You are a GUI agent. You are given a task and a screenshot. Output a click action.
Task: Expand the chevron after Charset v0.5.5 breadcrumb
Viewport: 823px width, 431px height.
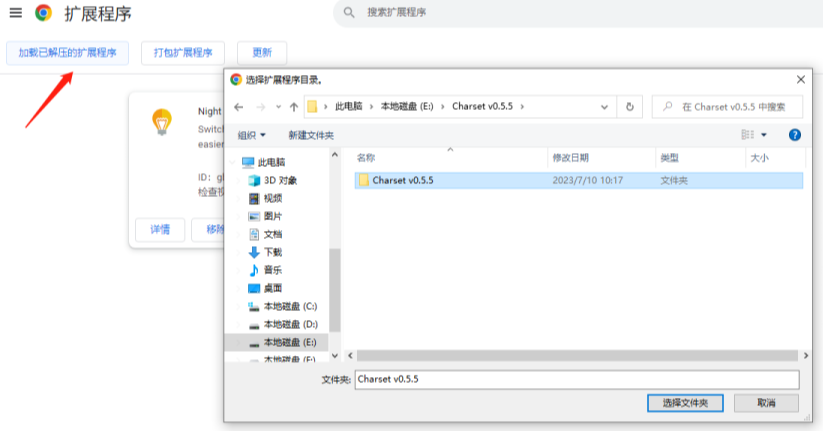coord(522,107)
